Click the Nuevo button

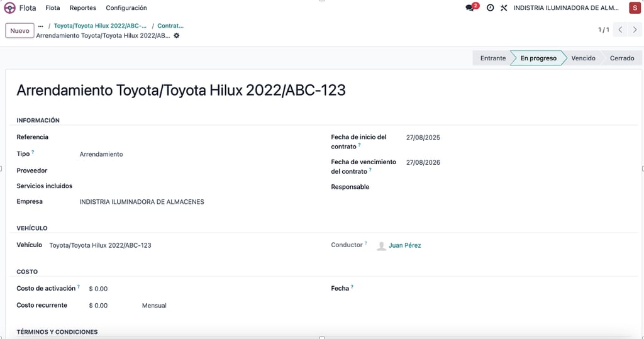point(19,31)
